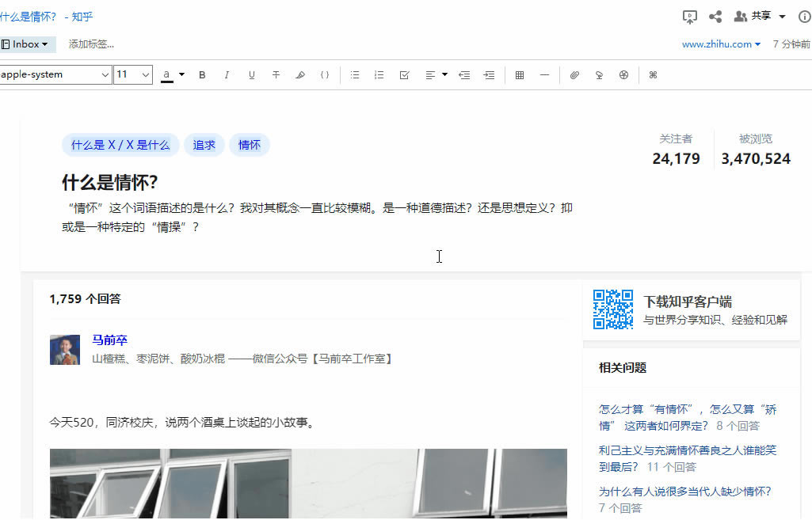Open related question 为什么有人说很多当代人缺少情怀
Image resolution: width=812 pixels, height=520 pixels.
point(684,492)
